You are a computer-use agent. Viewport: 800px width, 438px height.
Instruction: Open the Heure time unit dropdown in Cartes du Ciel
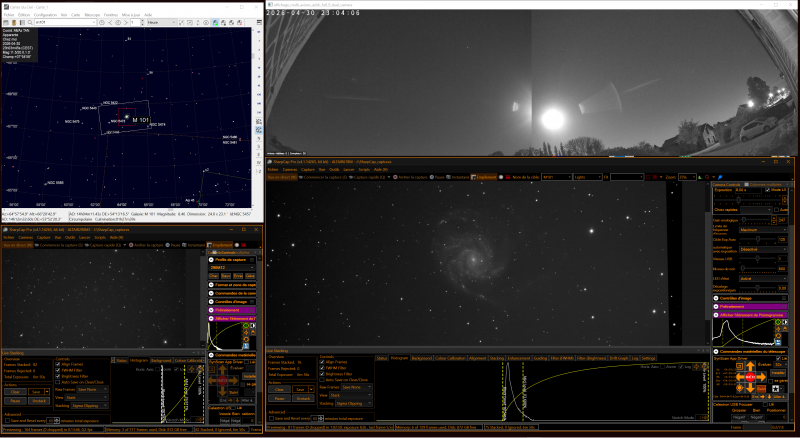coord(161,22)
